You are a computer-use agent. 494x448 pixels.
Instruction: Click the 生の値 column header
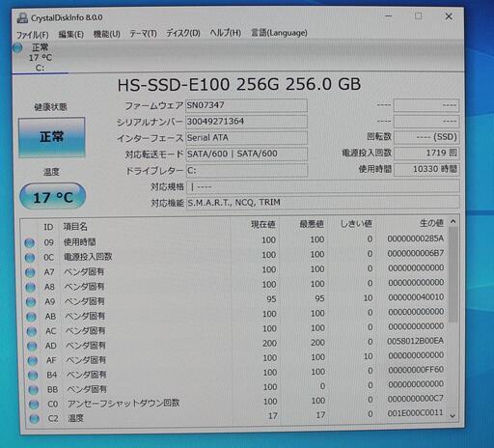pyautogui.click(x=431, y=223)
